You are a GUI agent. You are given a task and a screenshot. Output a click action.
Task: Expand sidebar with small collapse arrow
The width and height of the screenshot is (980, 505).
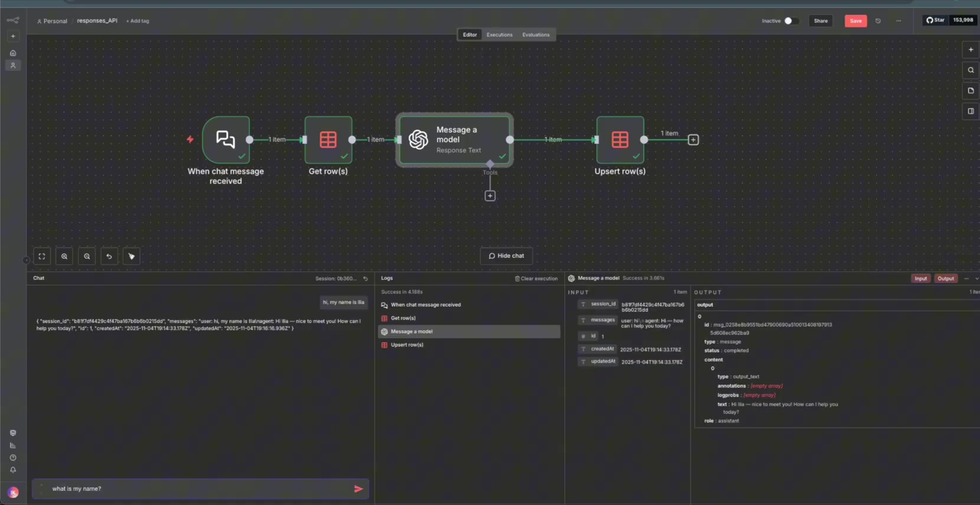(x=26, y=260)
